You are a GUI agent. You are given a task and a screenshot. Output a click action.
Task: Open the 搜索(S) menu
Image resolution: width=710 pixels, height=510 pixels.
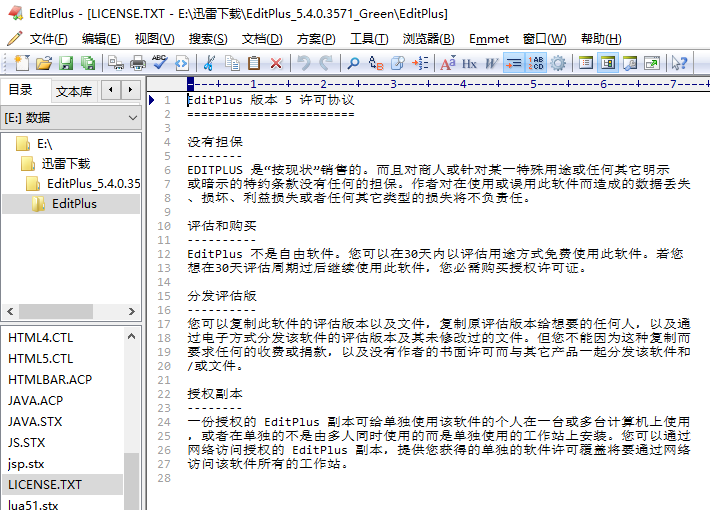pyautogui.click(x=208, y=39)
